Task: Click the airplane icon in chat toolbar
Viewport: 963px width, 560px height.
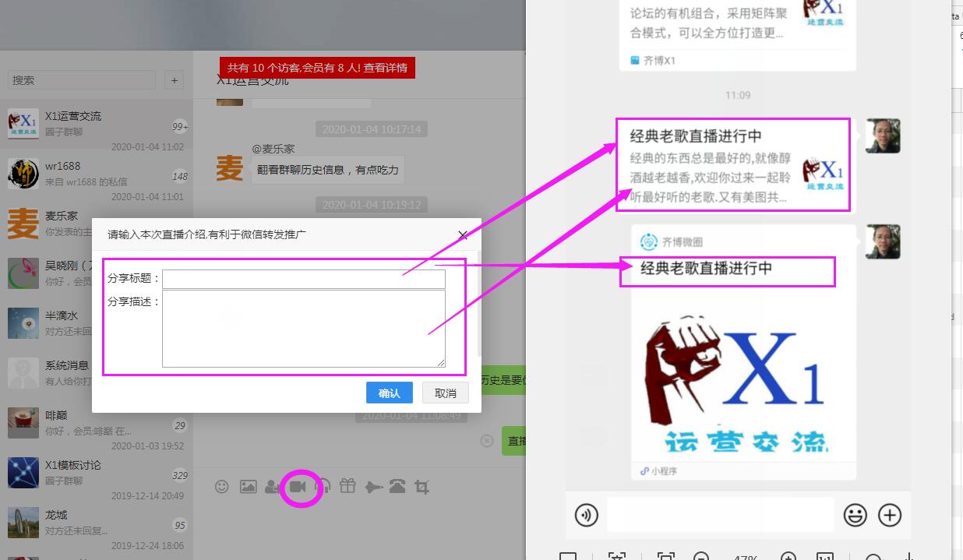Action: (373, 487)
